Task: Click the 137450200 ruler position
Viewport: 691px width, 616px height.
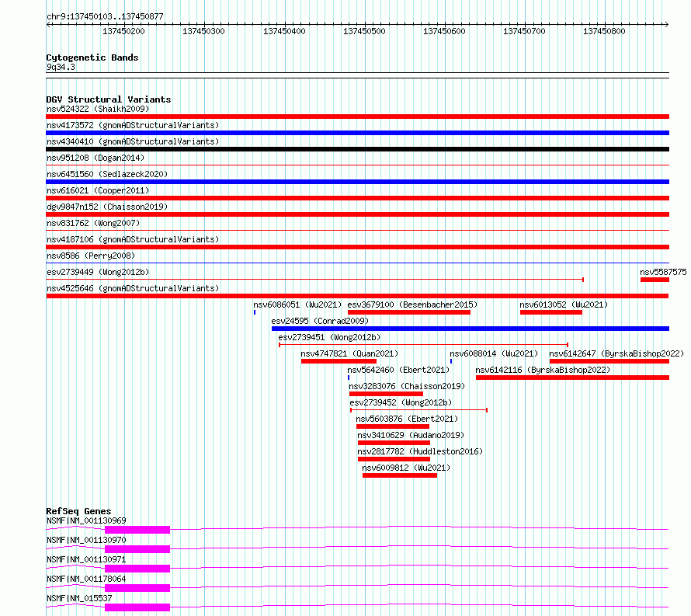Action: point(123,31)
